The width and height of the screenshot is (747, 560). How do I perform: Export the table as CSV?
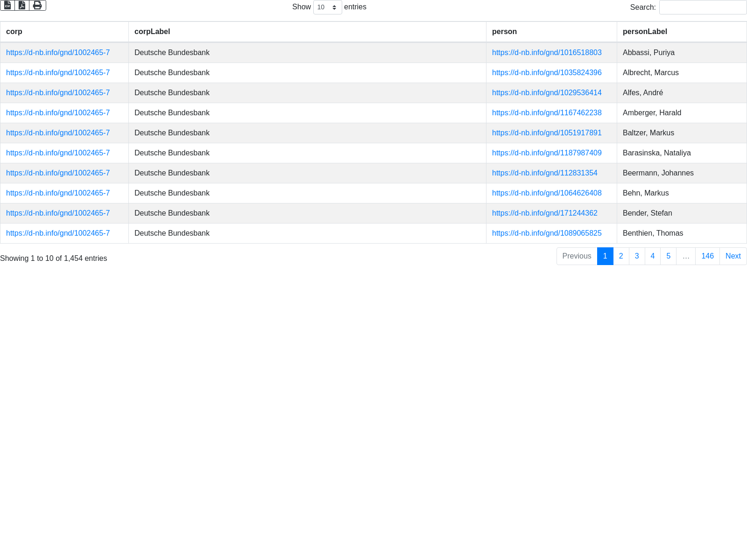(x=7, y=5)
